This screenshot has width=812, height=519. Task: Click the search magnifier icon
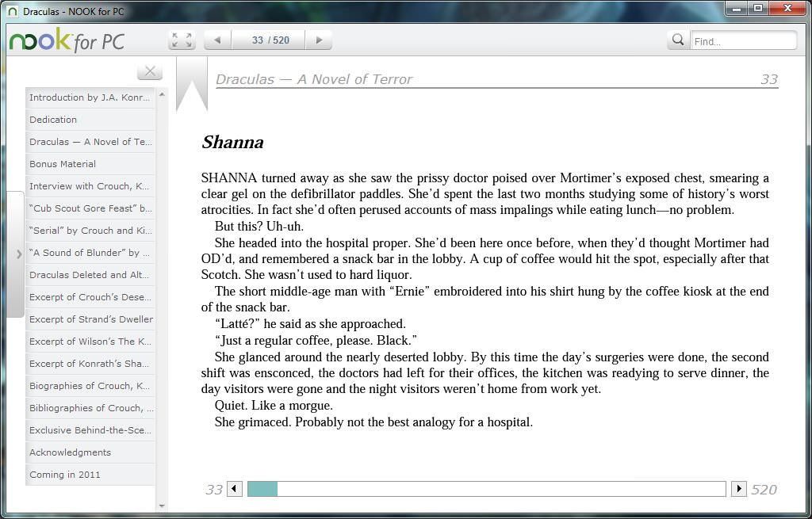[678, 40]
